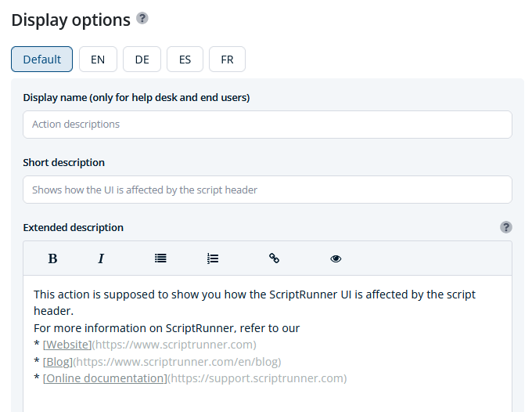Switch to the FR language tab
532x412 pixels.
(x=227, y=60)
